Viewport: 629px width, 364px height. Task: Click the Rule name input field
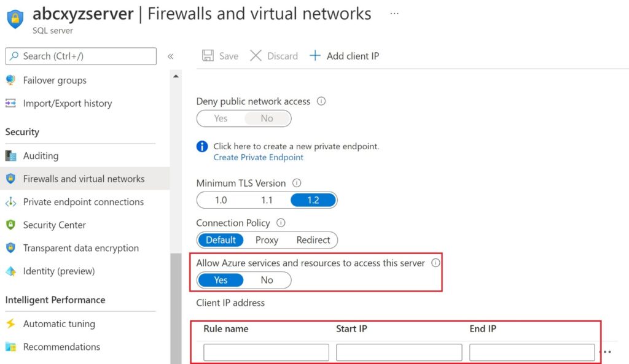[x=265, y=352]
